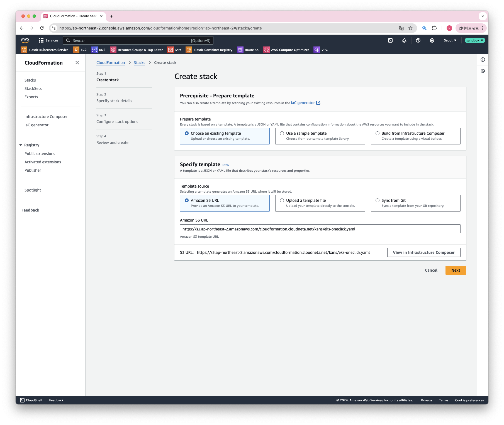Open the Info link beside Specify template
504x425 pixels.
coord(225,165)
